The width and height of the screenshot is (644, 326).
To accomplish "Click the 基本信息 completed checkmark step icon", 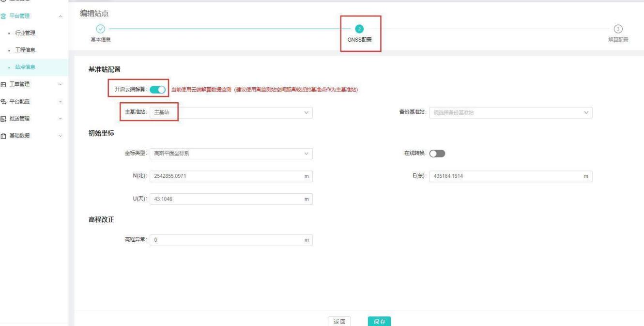I will pos(100,29).
